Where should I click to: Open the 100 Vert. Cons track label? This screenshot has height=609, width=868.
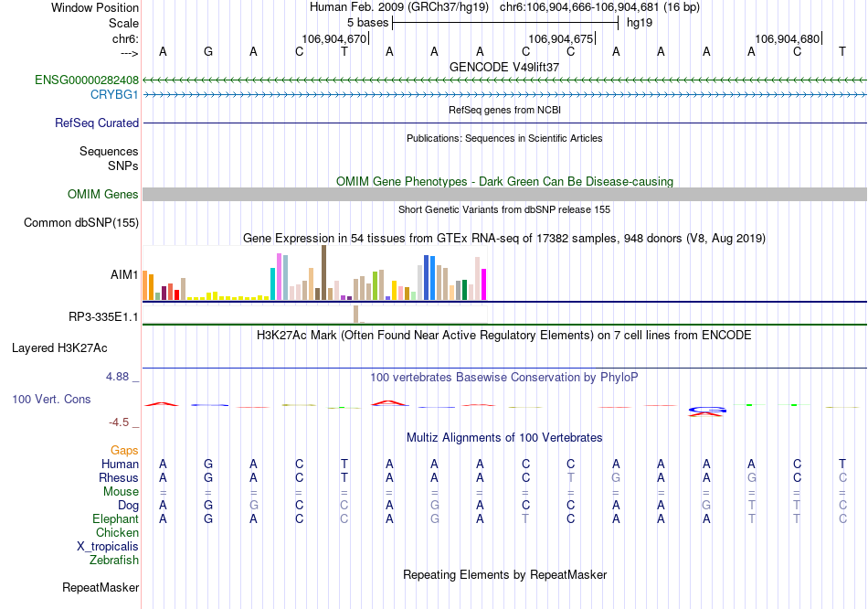(51, 399)
